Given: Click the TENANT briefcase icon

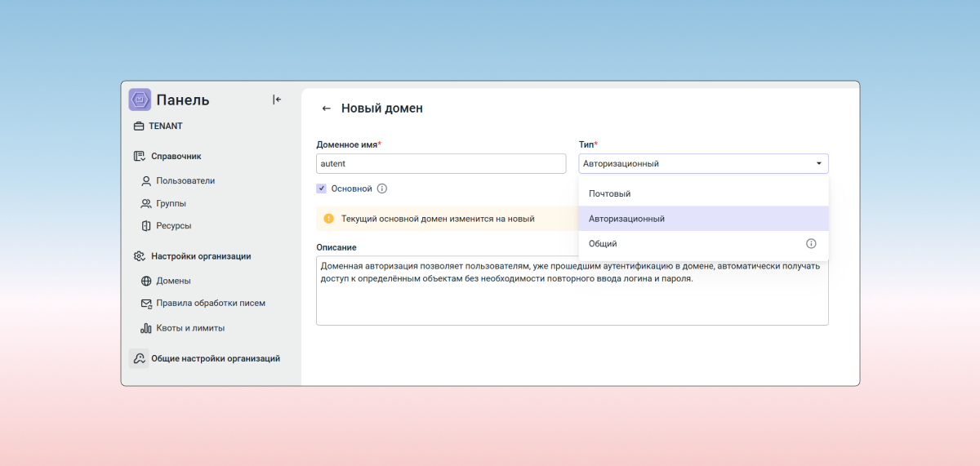Looking at the screenshot, I should pos(139,126).
